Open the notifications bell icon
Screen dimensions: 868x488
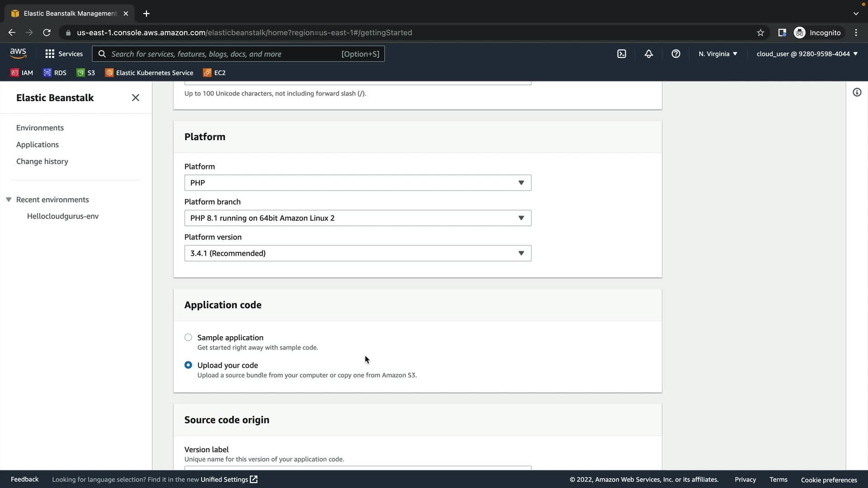click(649, 54)
